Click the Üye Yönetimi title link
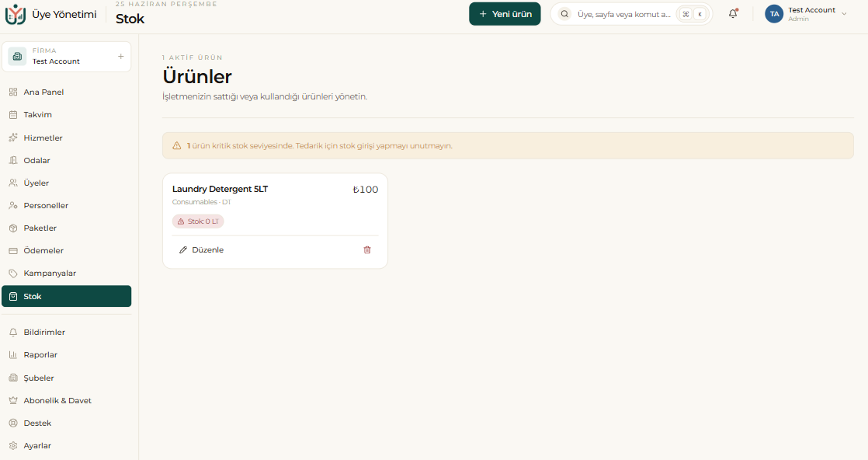868x460 pixels. [x=64, y=15]
